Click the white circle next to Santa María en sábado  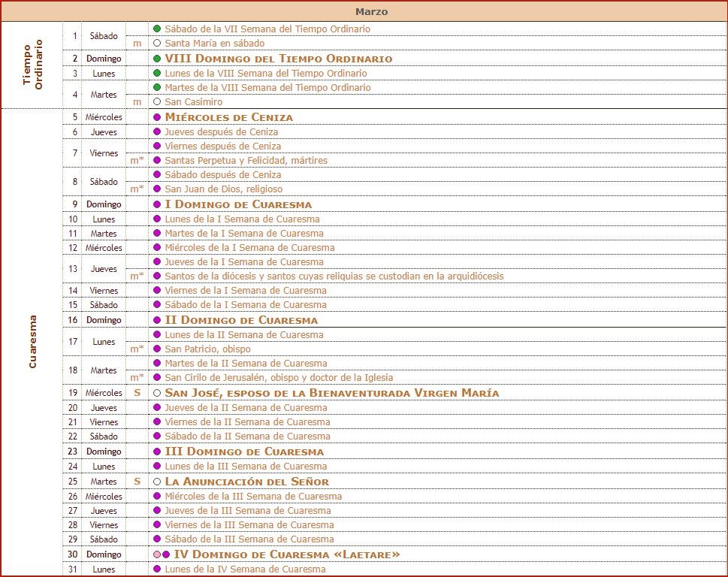(x=157, y=44)
